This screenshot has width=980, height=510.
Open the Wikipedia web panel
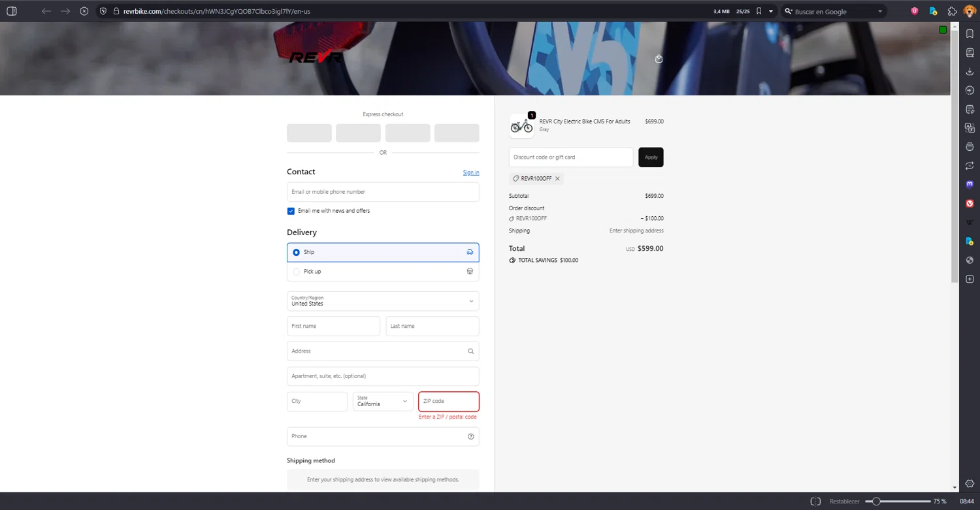970,223
